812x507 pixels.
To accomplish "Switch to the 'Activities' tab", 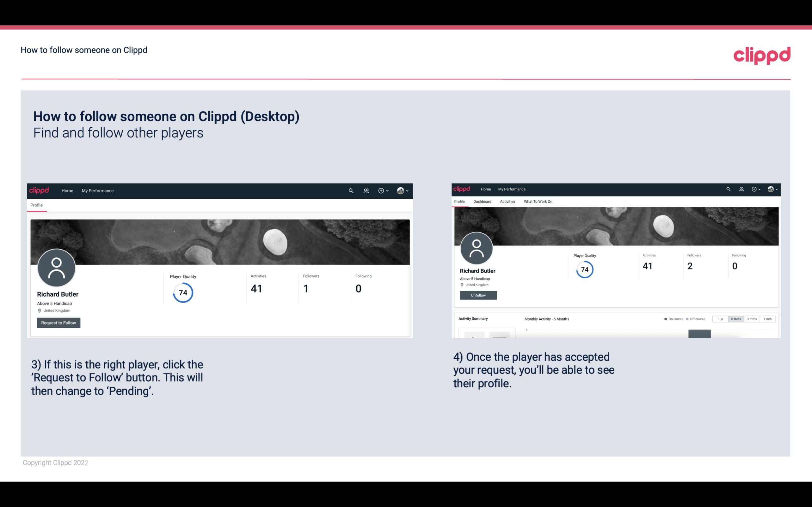I will [x=506, y=202].
